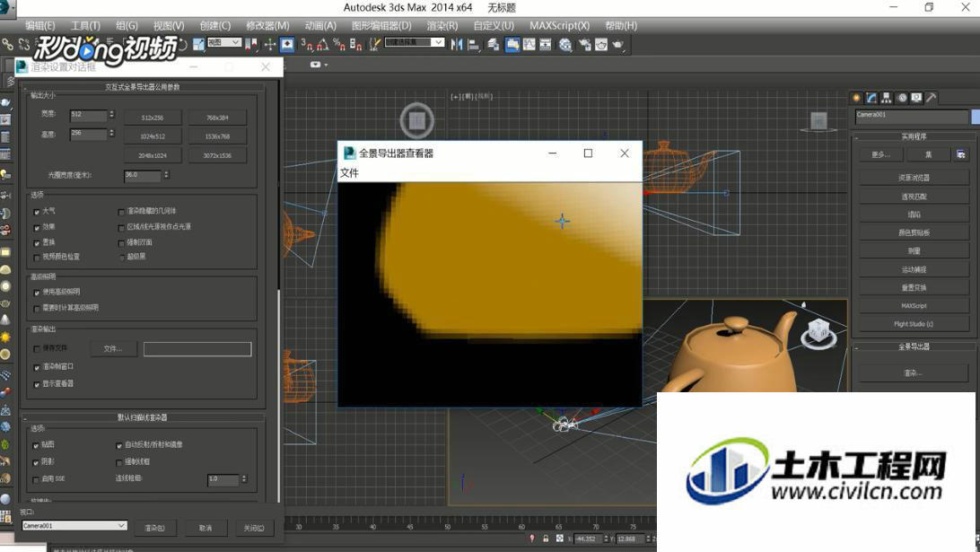Collapse the 默认扫描线渲染器 rollout
This screenshot has width=980, height=552.
143,417
